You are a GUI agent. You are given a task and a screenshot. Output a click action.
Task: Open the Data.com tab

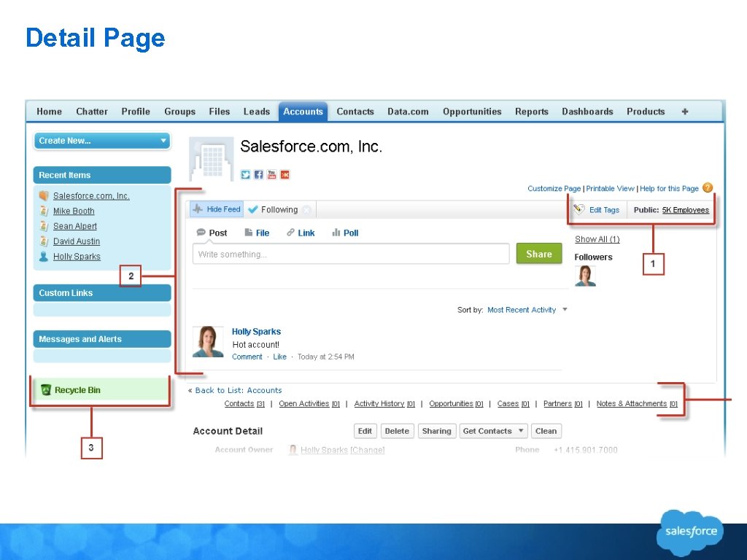tap(408, 112)
